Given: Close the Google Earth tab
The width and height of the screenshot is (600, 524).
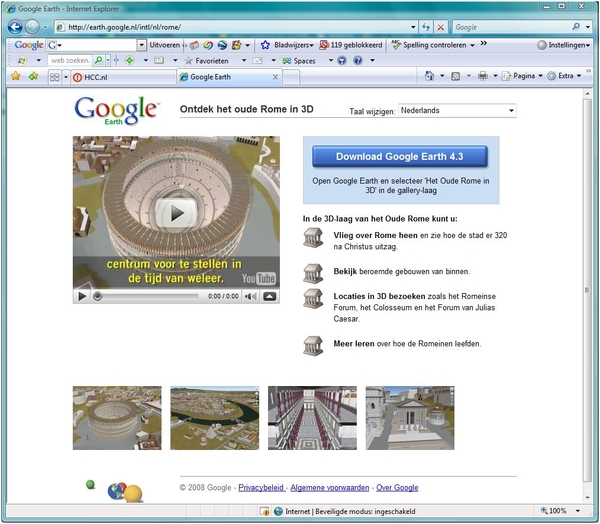Looking at the screenshot, I should point(275,77).
